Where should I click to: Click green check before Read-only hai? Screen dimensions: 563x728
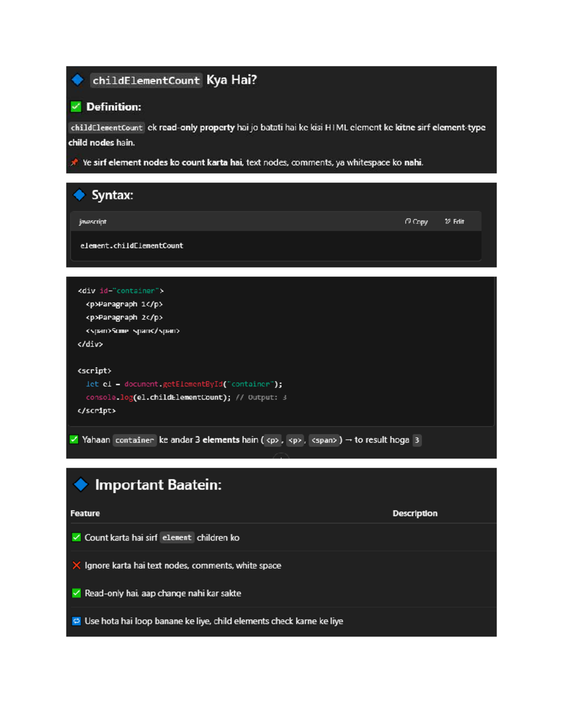[x=76, y=593]
